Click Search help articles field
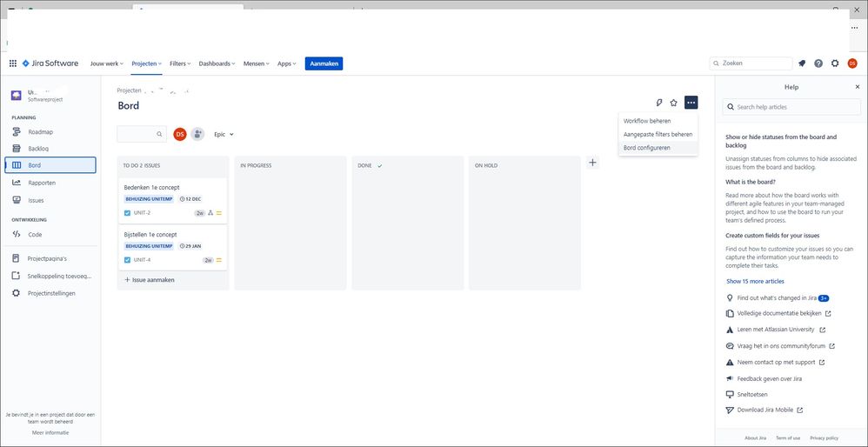 pyautogui.click(x=791, y=107)
